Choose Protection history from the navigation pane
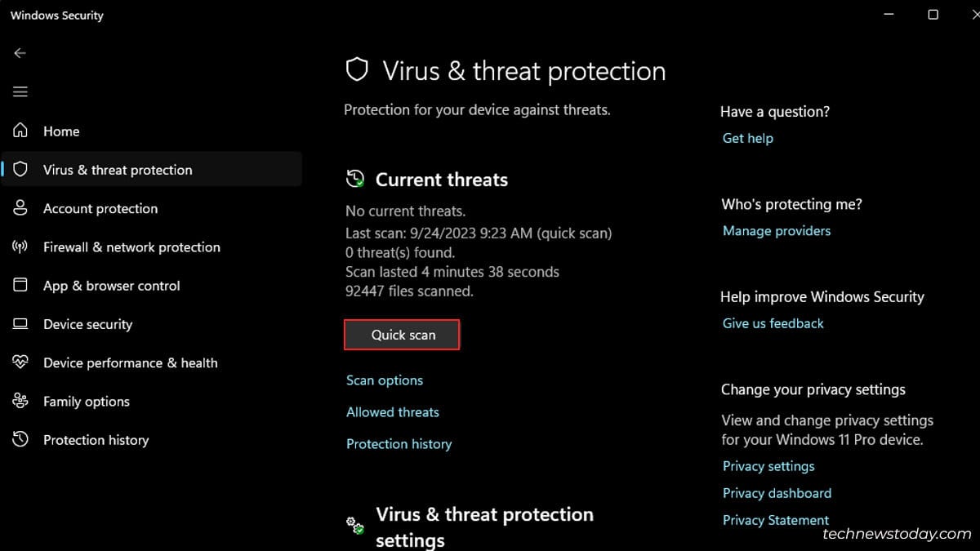Viewport: 980px width, 551px height. tap(96, 439)
